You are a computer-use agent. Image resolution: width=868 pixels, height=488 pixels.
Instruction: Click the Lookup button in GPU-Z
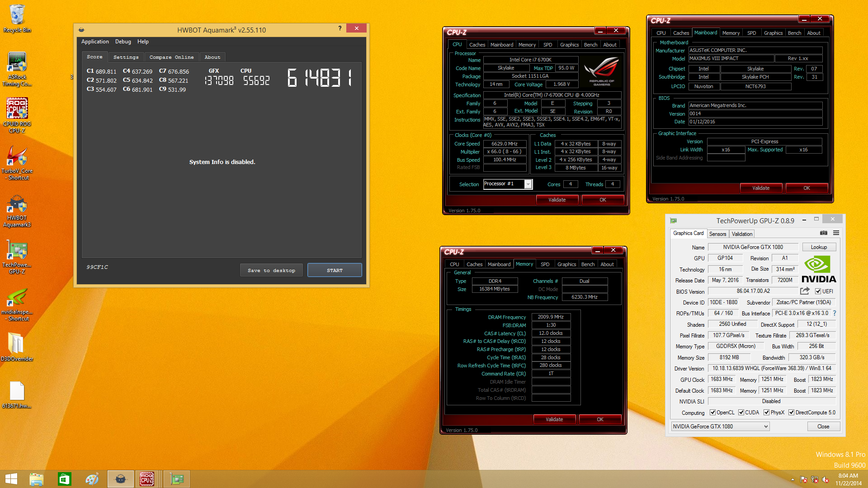819,247
